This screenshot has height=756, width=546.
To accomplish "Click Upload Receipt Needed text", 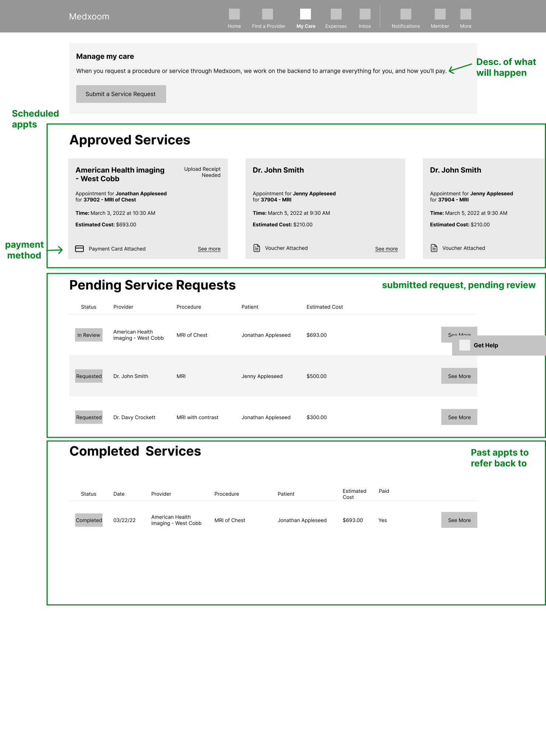I will (x=202, y=172).
